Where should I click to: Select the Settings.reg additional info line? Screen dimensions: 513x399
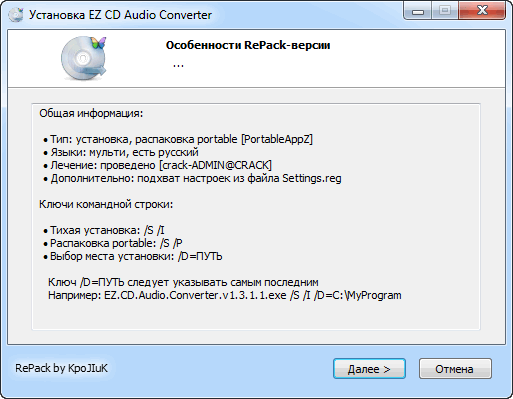[192, 178]
